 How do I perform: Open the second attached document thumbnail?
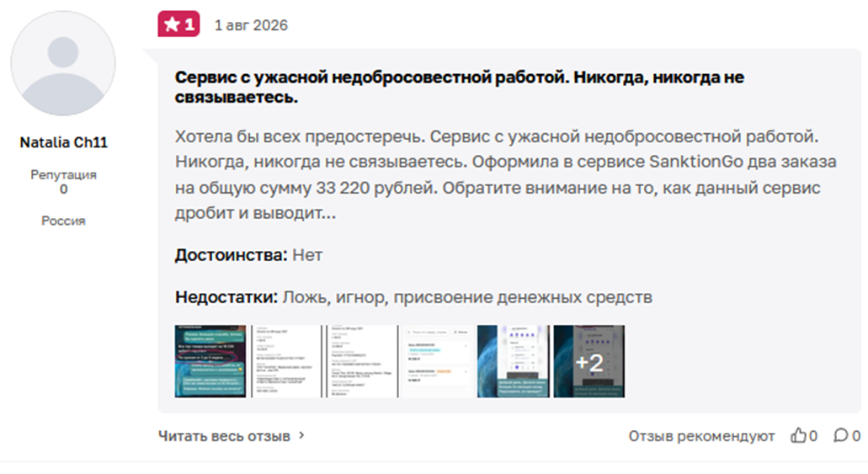click(x=286, y=361)
